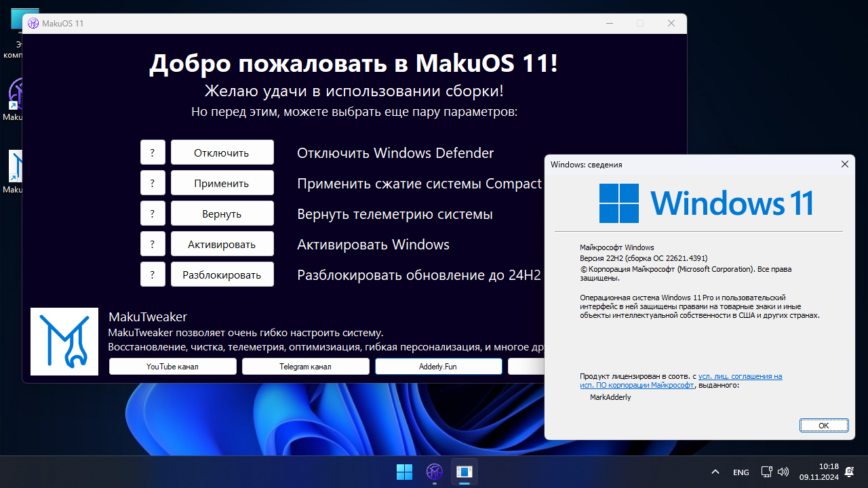The height and width of the screenshot is (488, 868).
Task: Open the Windows Start menu
Action: point(404,471)
